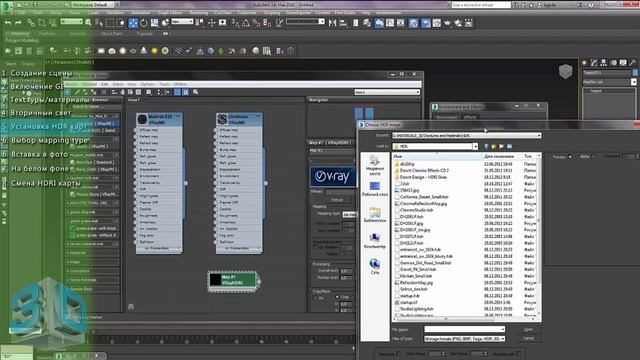Open Options menu in Slate Material Editor

147,84
